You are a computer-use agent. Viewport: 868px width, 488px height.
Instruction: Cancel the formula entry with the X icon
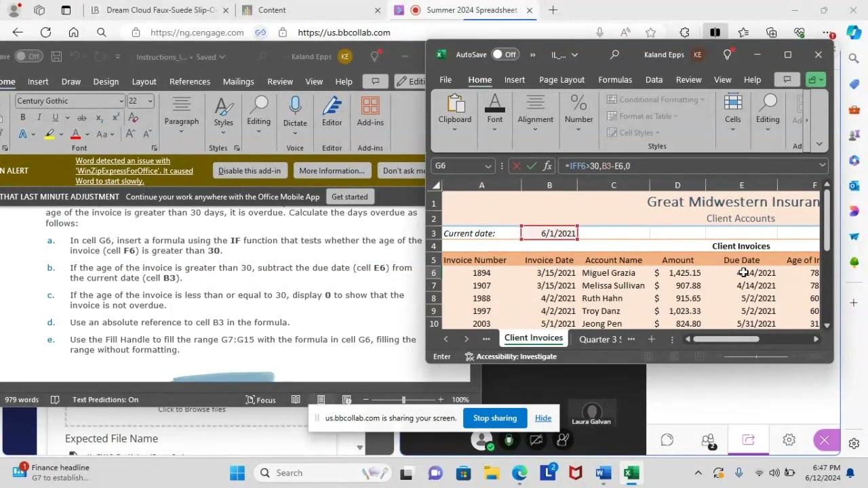pyautogui.click(x=517, y=165)
